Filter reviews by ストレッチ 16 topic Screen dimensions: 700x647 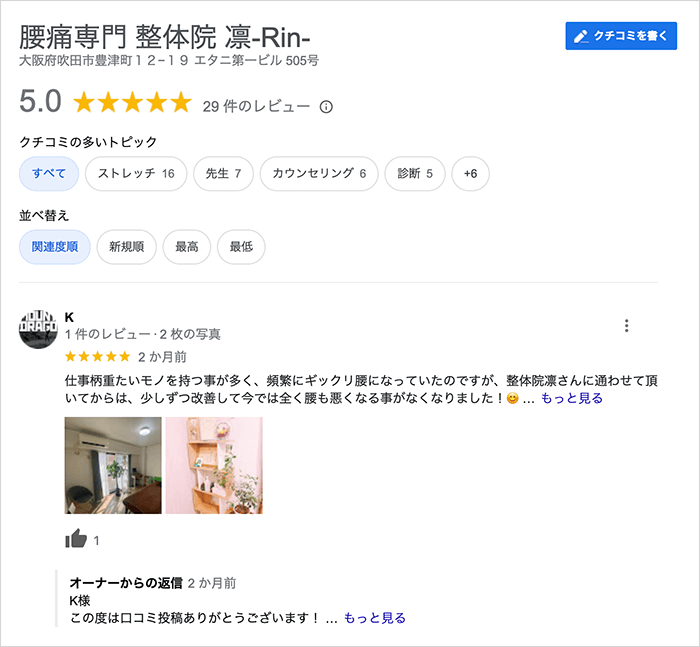pyautogui.click(x=136, y=173)
